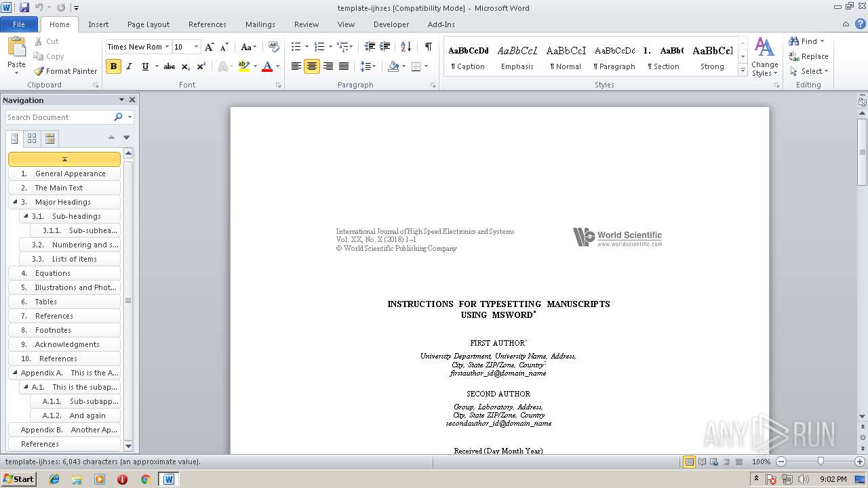Click Undo in quick access toolbar
Viewport: 868px width, 488px height.
(39, 7)
